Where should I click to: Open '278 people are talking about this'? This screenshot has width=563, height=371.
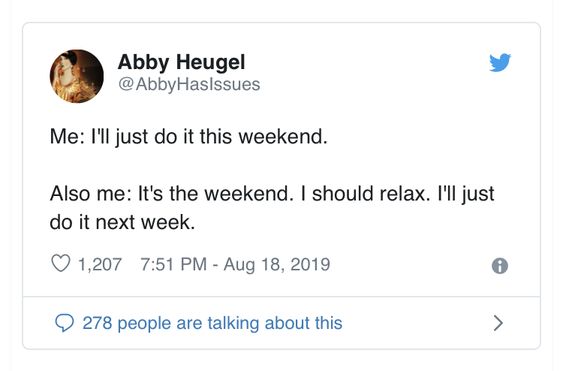(212, 323)
